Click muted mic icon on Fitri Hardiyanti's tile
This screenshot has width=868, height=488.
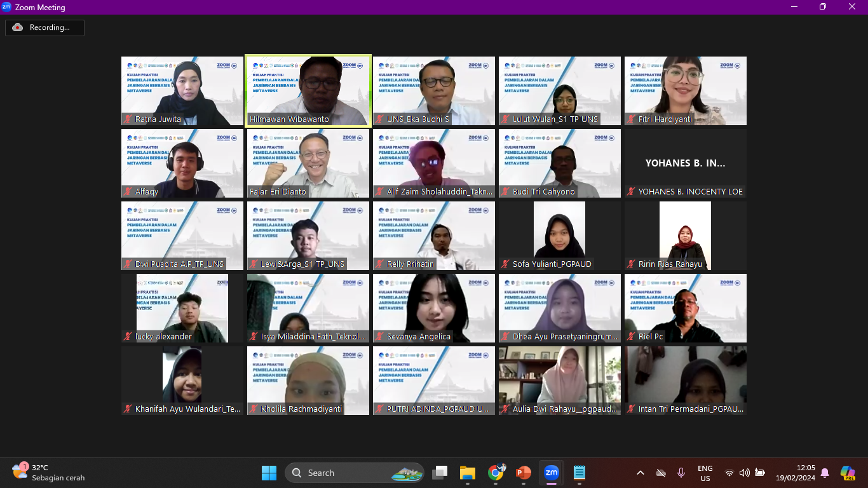tap(632, 119)
